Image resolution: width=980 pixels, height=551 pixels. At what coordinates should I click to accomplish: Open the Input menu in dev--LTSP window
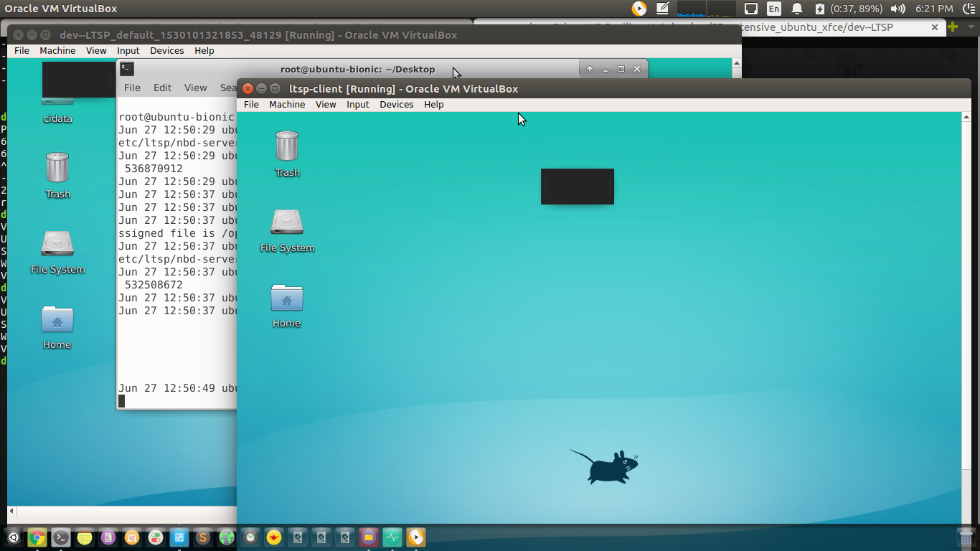(x=128, y=50)
